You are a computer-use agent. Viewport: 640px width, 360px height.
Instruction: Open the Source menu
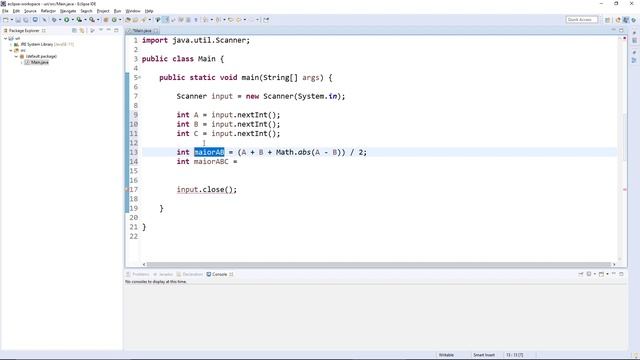30,11
